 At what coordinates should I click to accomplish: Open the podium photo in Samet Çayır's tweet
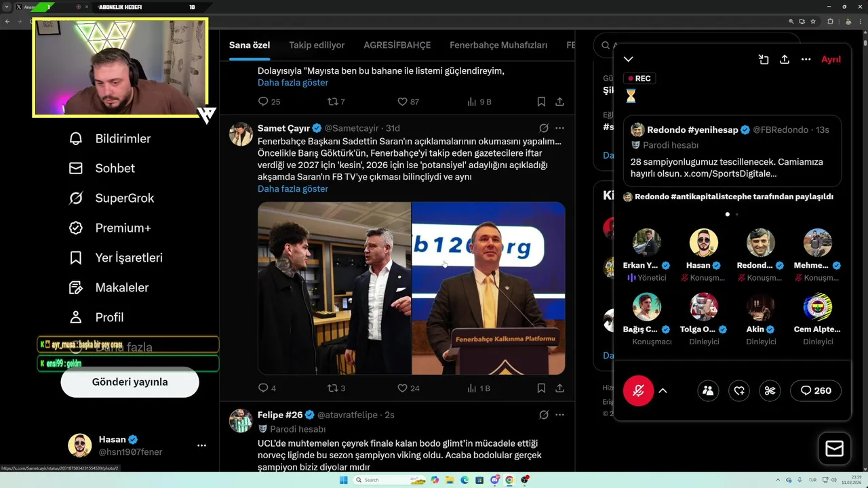click(489, 288)
